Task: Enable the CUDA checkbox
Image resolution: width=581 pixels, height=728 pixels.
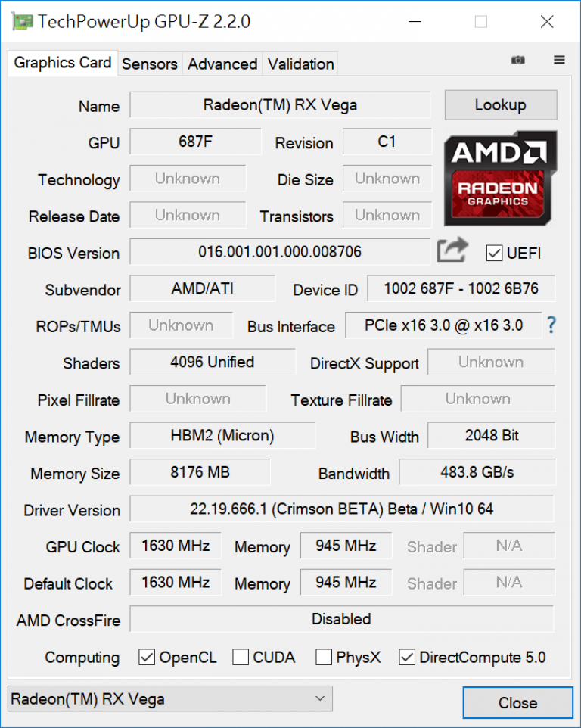Action: tap(241, 657)
